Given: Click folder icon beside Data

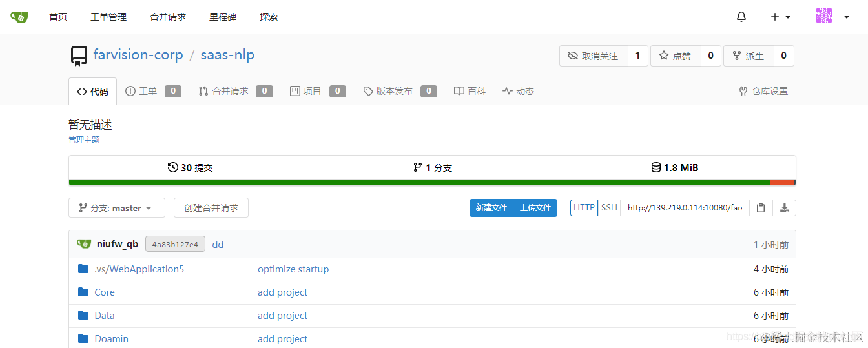Looking at the screenshot, I should [x=83, y=316].
